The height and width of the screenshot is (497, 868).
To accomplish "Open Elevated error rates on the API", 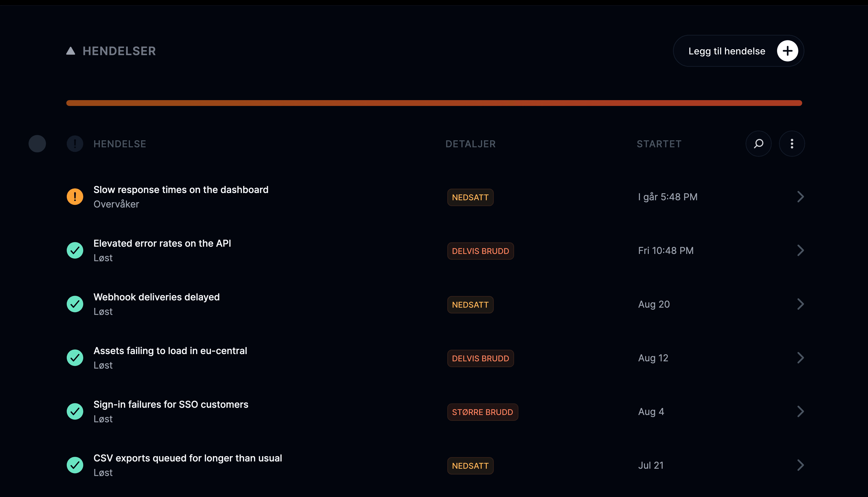I will click(162, 243).
